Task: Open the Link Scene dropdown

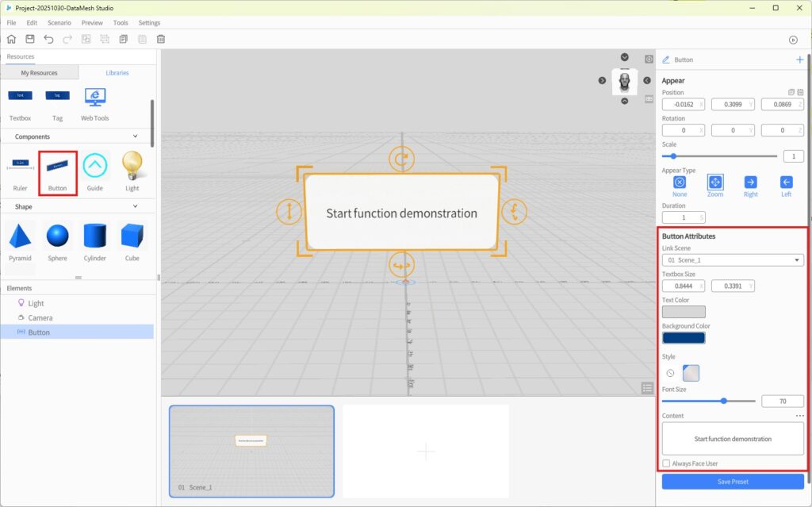Action: pyautogui.click(x=733, y=259)
